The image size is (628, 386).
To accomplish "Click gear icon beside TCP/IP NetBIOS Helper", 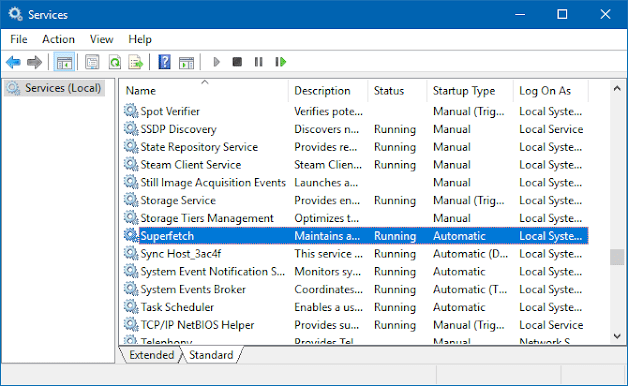I will click(x=131, y=325).
